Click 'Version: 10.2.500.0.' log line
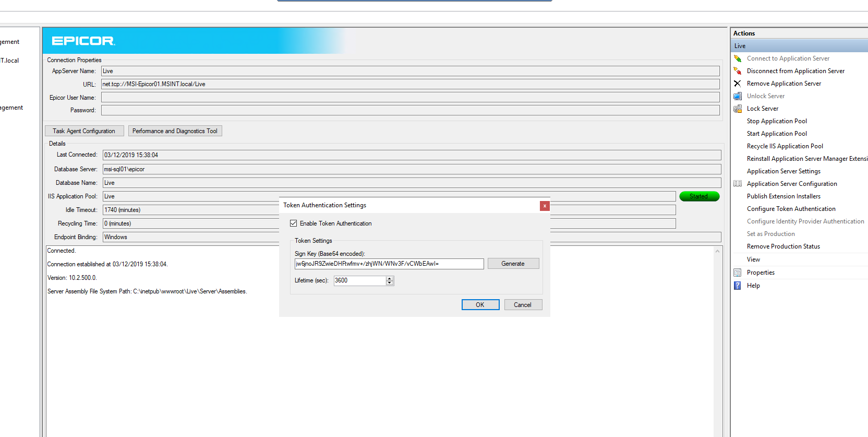The width and height of the screenshot is (868, 437). 72,278
